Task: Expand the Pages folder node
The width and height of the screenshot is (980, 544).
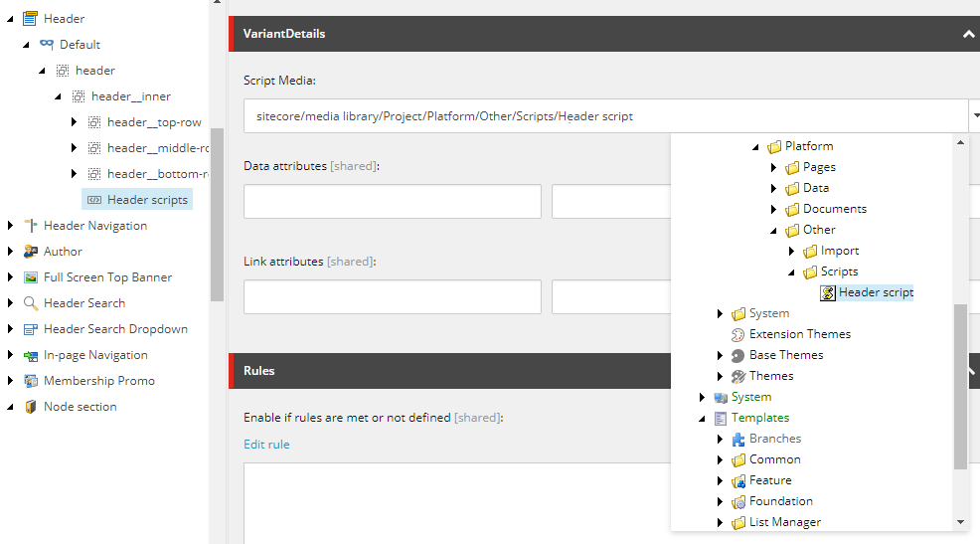Action: point(774,167)
